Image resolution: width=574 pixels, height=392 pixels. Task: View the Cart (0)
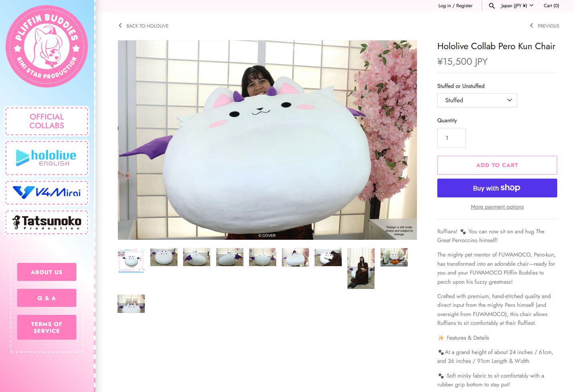tap(551, 6)
